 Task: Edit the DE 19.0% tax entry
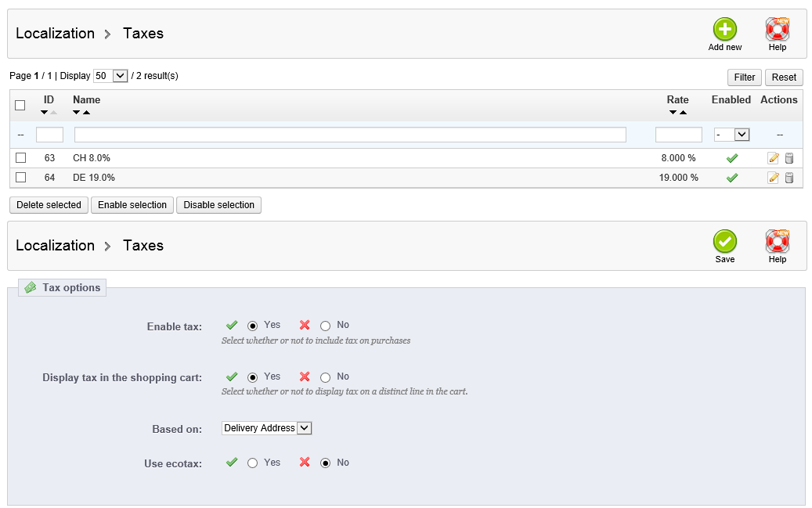coord(774,178)
